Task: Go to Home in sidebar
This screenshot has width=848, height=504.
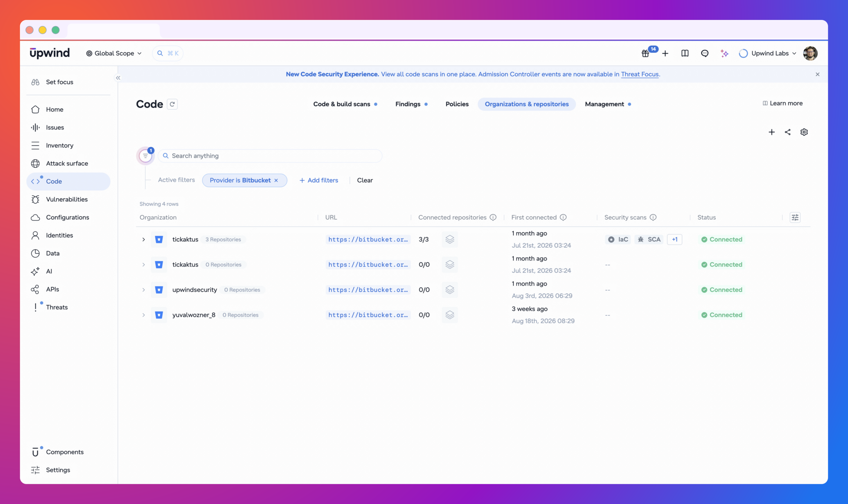Action: click(x=68, y=109)
